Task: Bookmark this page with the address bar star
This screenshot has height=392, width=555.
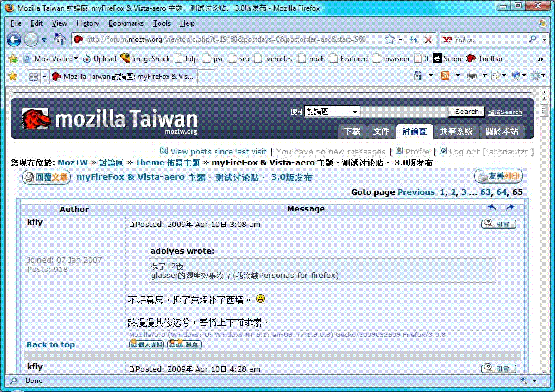Action: click(390, 40)
